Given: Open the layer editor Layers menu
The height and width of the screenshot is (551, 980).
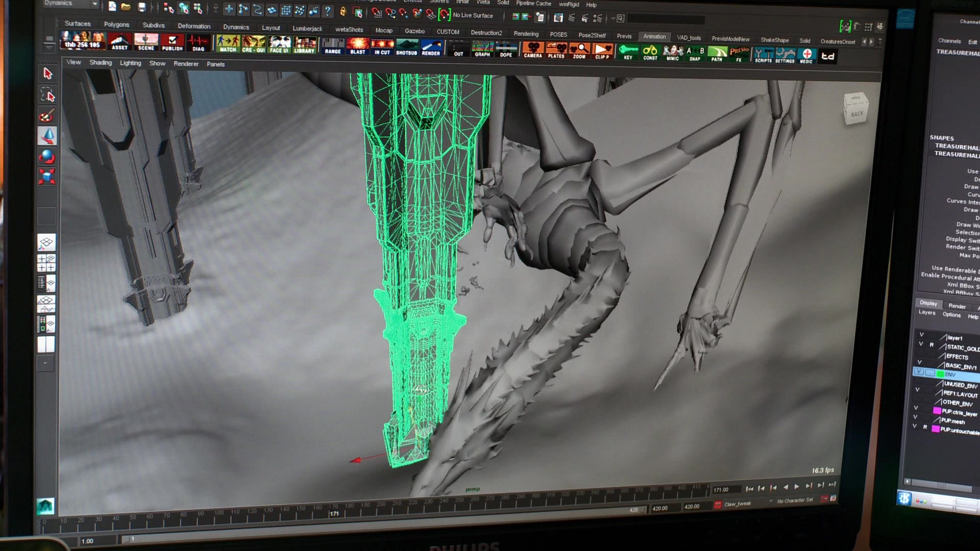Looking at the screenshot, I should click(x=927, y=312).
